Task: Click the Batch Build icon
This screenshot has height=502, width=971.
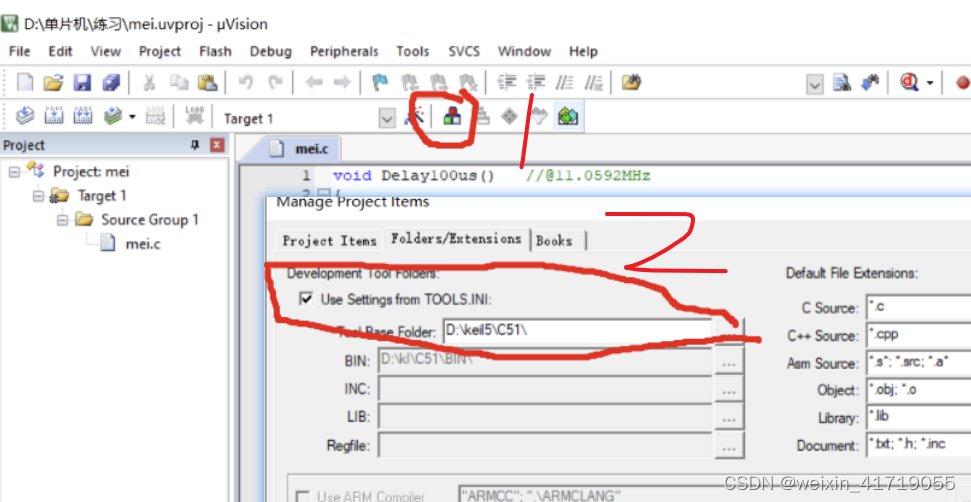Action: 113,116
